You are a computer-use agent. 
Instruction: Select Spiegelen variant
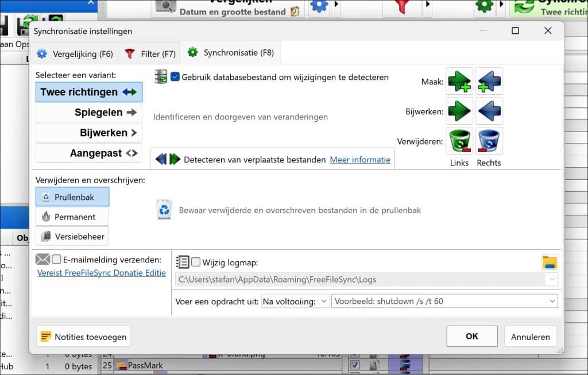tap(89, 113)
